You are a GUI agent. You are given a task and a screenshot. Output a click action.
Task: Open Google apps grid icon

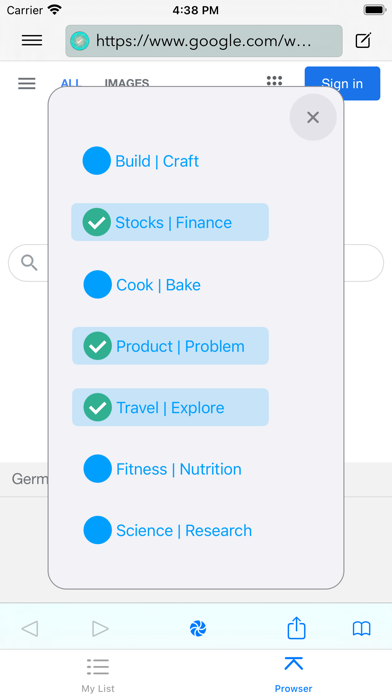[274, 81]
